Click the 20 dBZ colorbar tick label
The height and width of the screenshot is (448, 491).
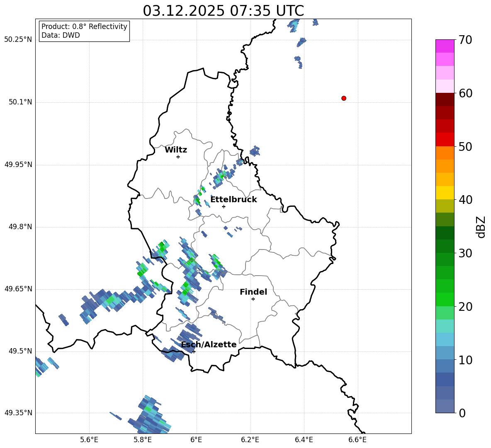(x=465, y=307)
